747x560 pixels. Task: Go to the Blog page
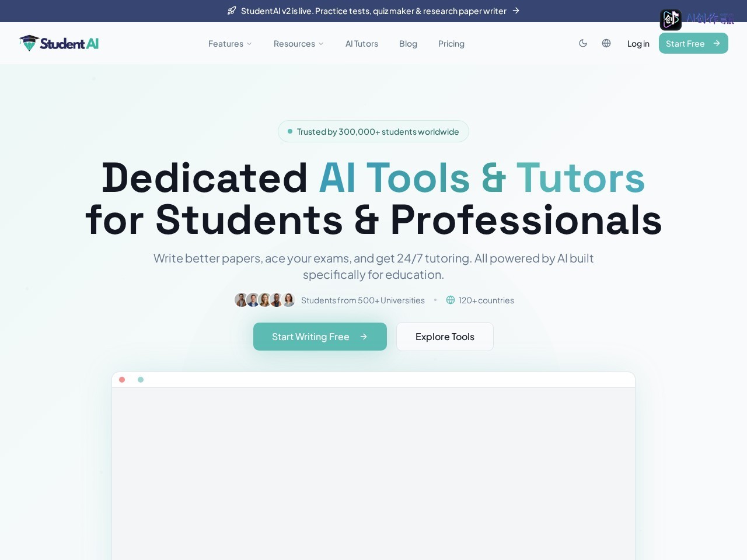tap(408, 44)
